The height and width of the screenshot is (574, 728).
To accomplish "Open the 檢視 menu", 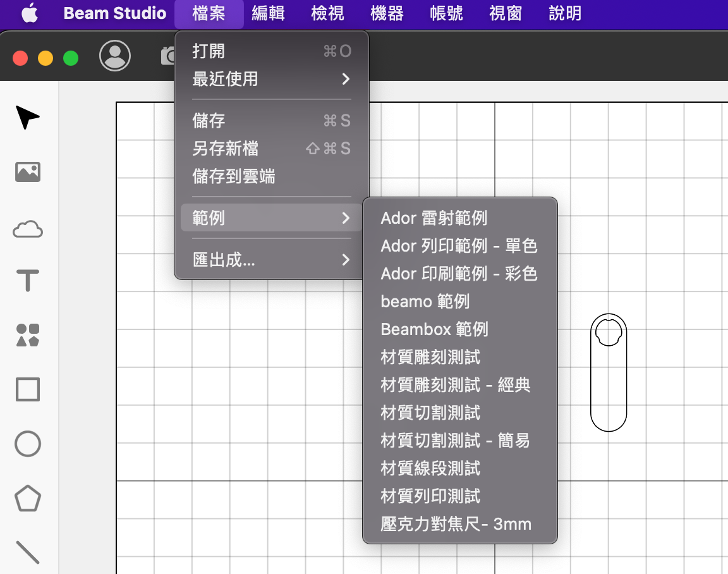I will tap(327, 13).
